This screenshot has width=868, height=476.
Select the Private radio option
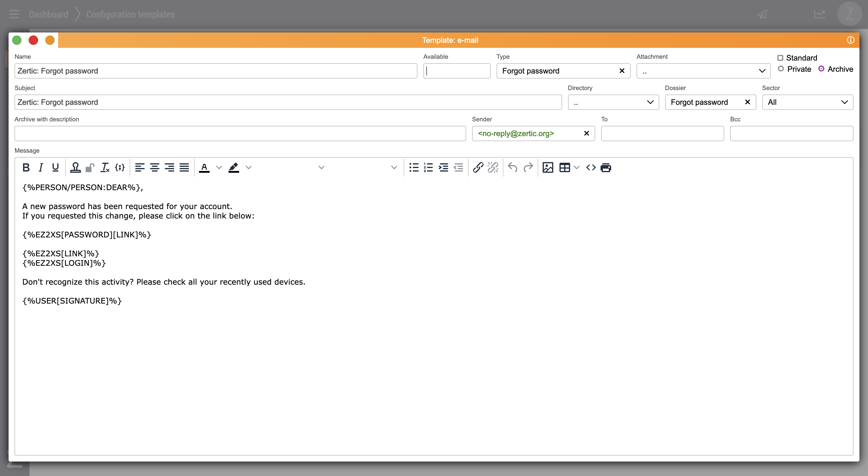click(x=781, y=69)
